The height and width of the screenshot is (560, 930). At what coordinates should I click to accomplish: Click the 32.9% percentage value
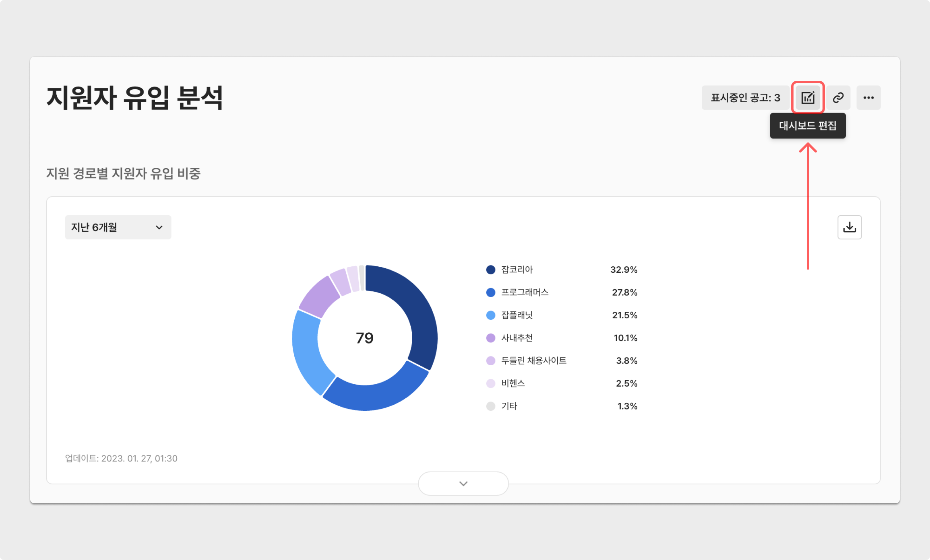(624, 270)
